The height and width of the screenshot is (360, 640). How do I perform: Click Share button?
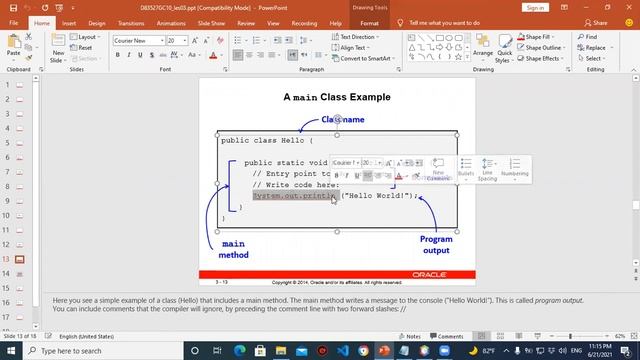tap(596, 23)
